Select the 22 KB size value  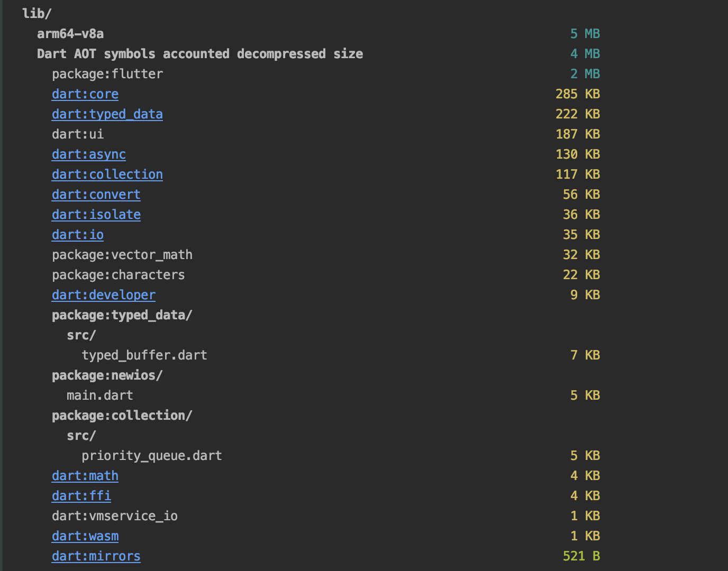(581, 275)
